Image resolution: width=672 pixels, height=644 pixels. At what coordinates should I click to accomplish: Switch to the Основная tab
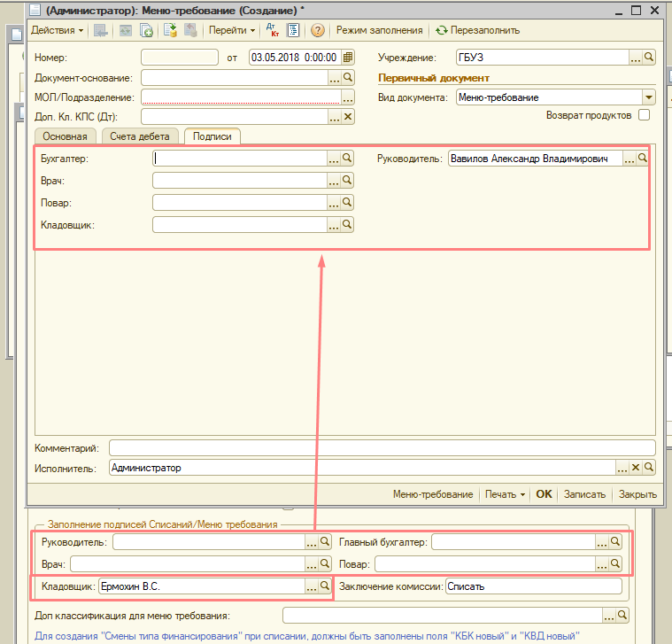pos(65,136)
